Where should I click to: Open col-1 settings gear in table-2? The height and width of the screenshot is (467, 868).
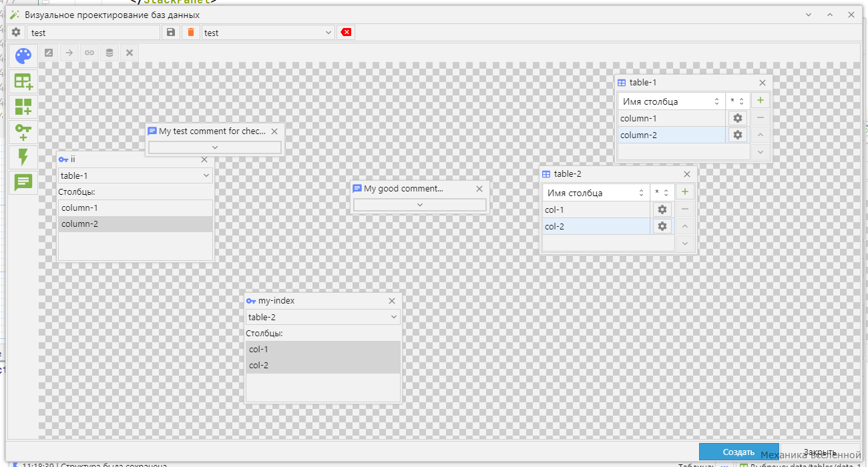(x=662, y=209)
